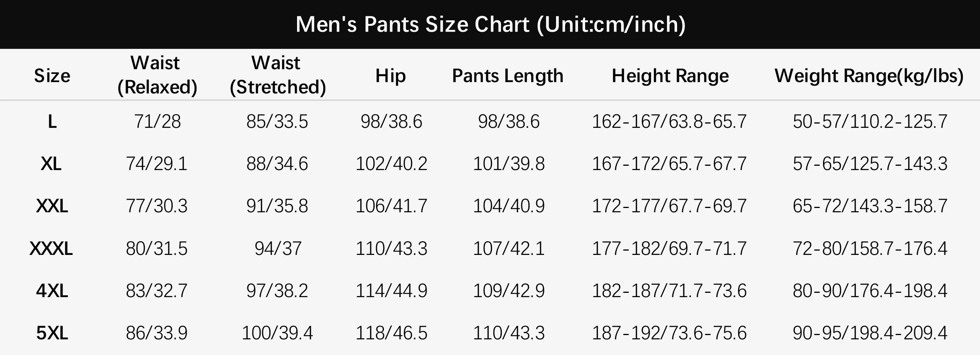980x355 pixels.
Task: Click the Pants Length column header
Action: pos(508,75)
